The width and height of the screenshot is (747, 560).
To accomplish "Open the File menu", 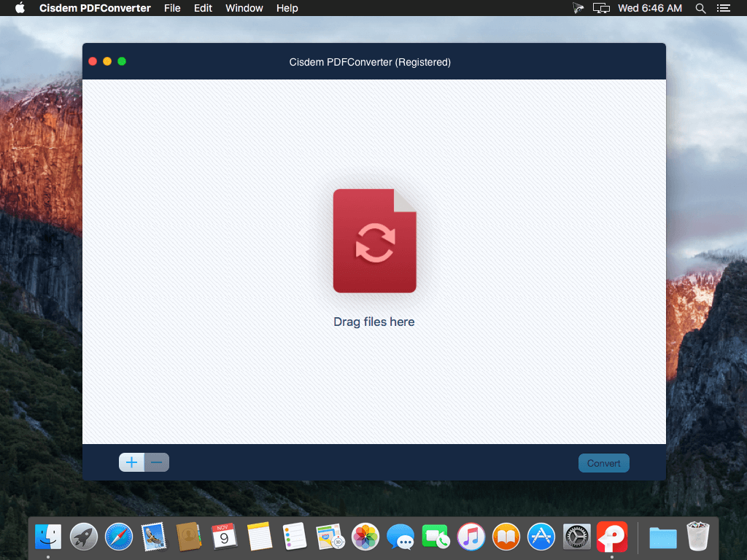I will (x=172, y=8).
